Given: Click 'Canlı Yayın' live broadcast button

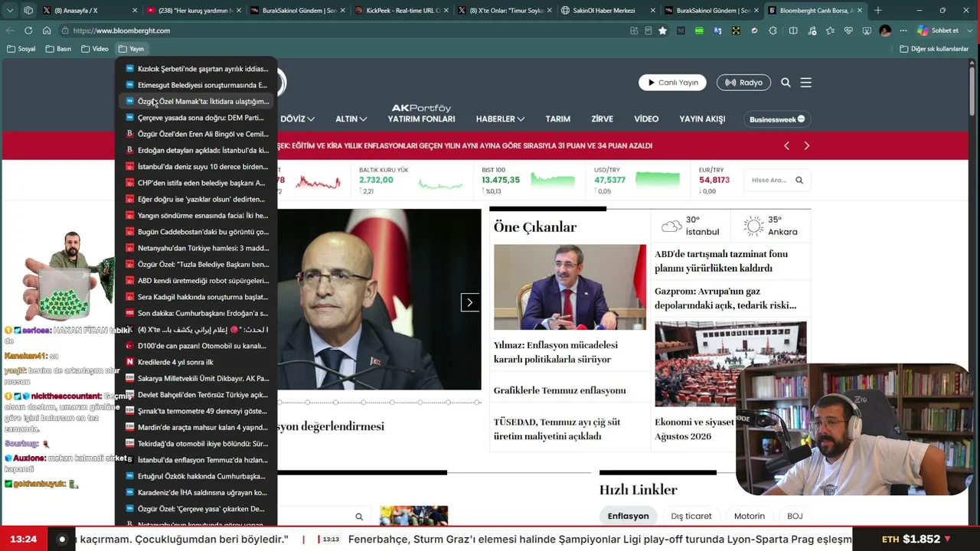Looking at the screenshot, I should pos(672,83).
